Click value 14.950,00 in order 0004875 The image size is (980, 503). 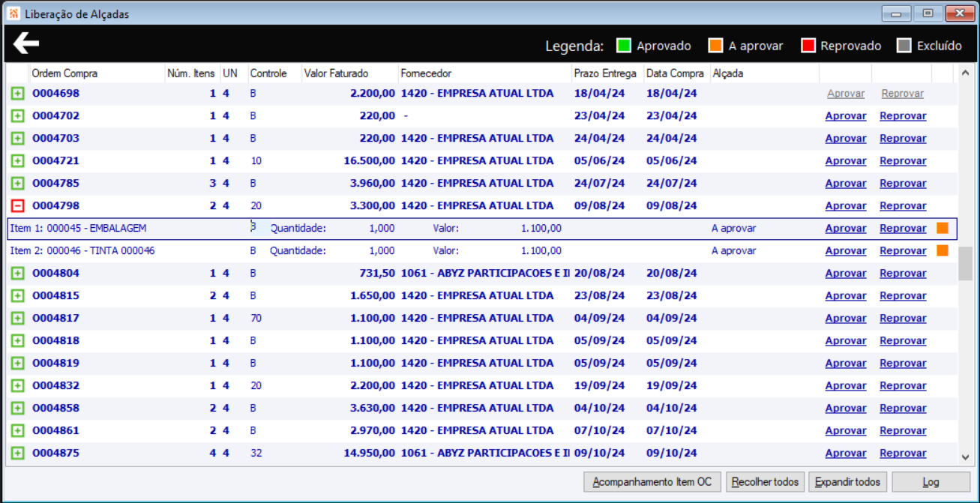pos(370,454)
